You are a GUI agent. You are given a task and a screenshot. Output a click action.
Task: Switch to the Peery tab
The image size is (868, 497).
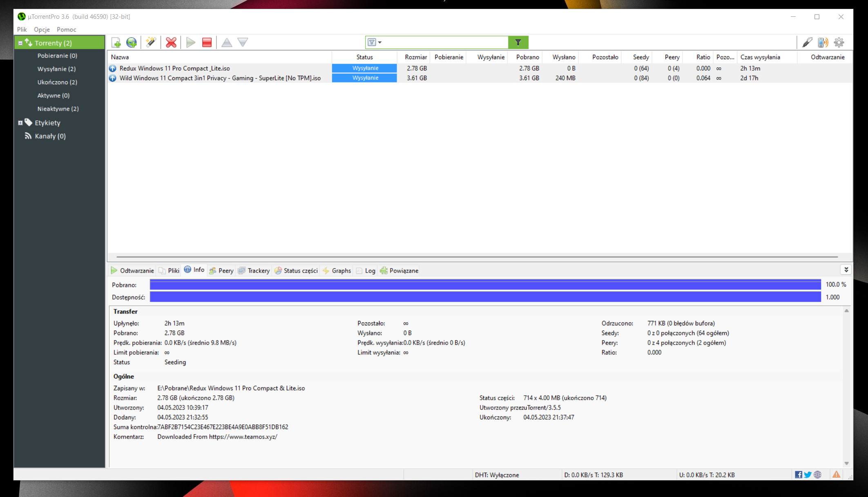(x=221, y=271)
